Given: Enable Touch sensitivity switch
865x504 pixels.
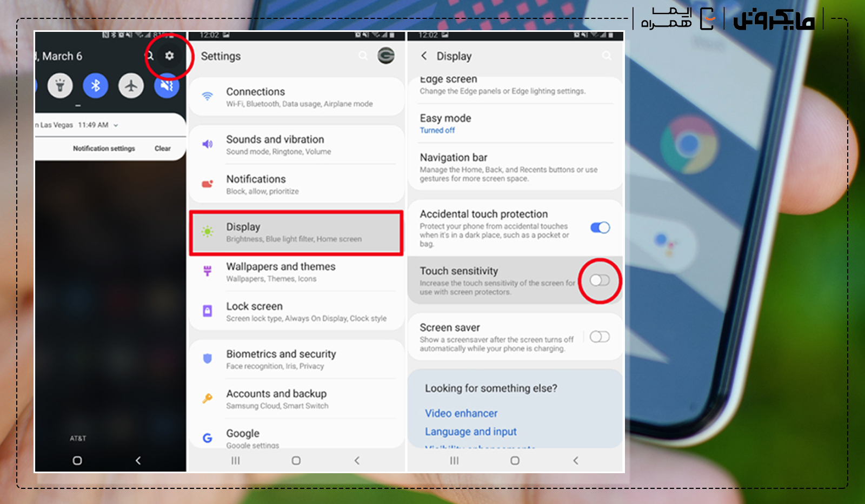Looking at the screenshot, I should 600,280.
